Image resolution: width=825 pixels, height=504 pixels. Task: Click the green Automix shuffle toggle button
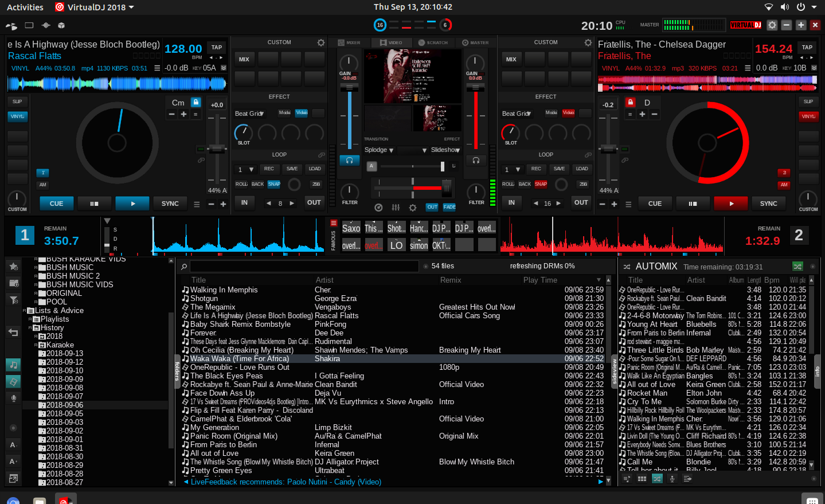click(x=797, y=266)
